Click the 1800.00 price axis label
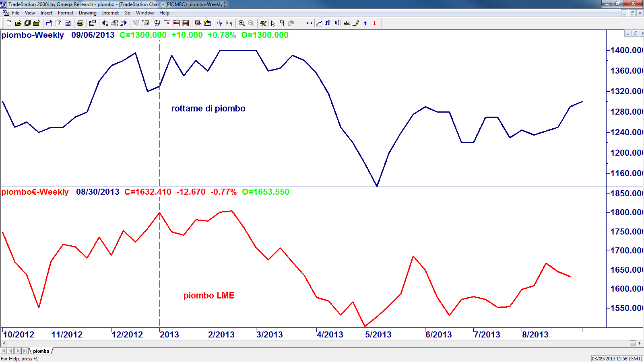Viewport: 644px width, 362px height. (x=627, y=212)
